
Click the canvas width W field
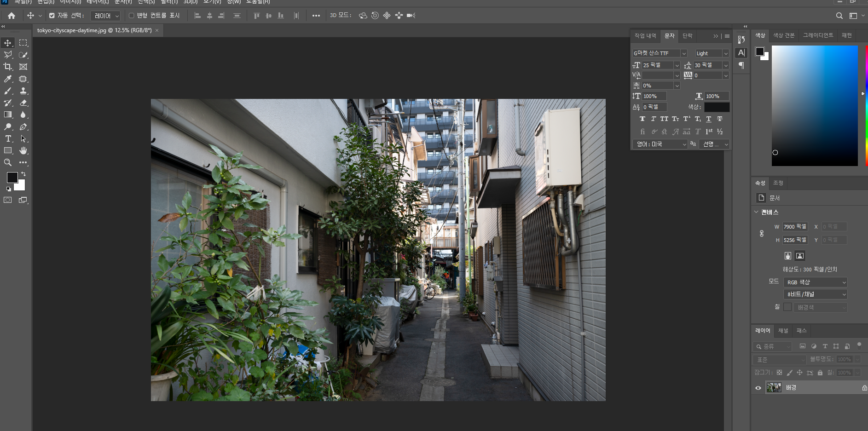[795, 227]
